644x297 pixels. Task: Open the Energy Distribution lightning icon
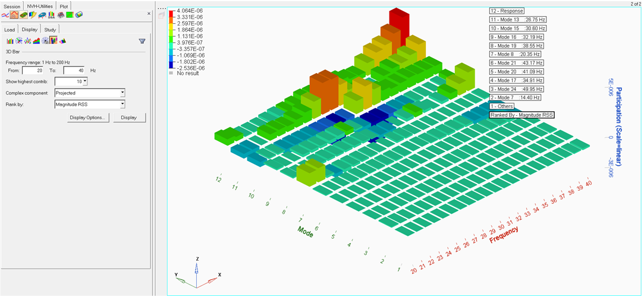33,15
